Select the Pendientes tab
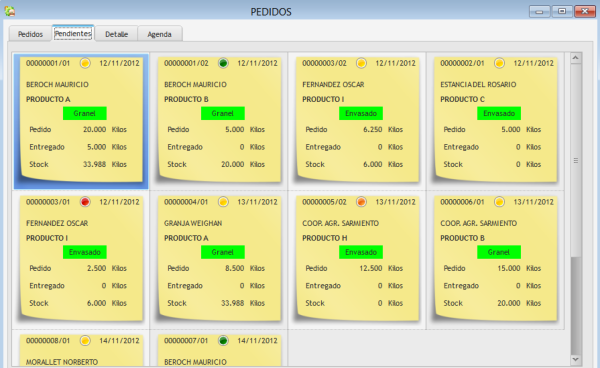 73,33
